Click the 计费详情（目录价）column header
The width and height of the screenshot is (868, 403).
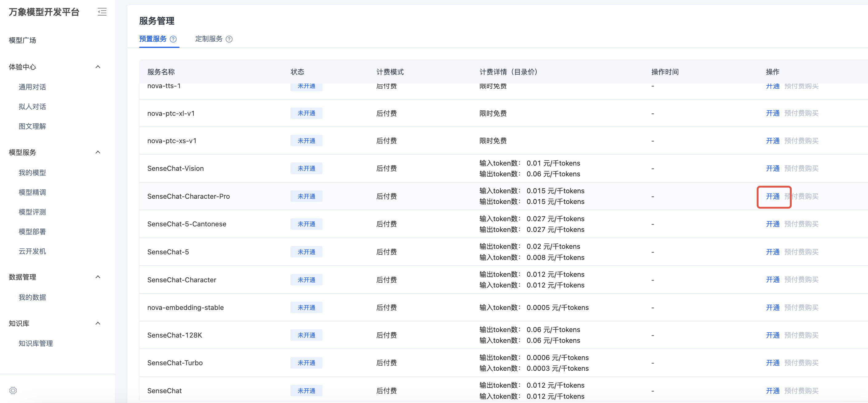point(510,72)
